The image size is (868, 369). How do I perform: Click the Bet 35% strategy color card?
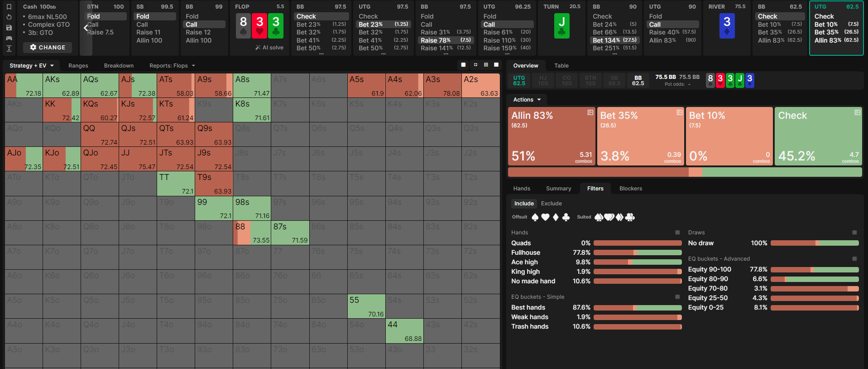click(640, 136)
